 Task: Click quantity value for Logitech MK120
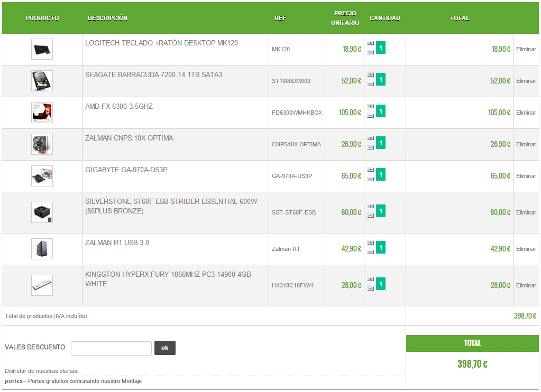tap(381, 48)
